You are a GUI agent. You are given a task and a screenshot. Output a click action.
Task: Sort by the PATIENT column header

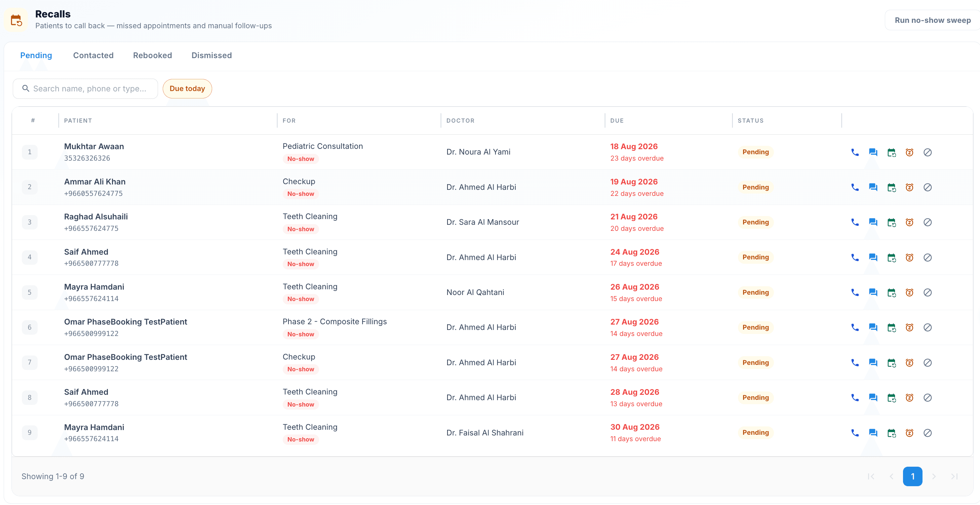78,121
